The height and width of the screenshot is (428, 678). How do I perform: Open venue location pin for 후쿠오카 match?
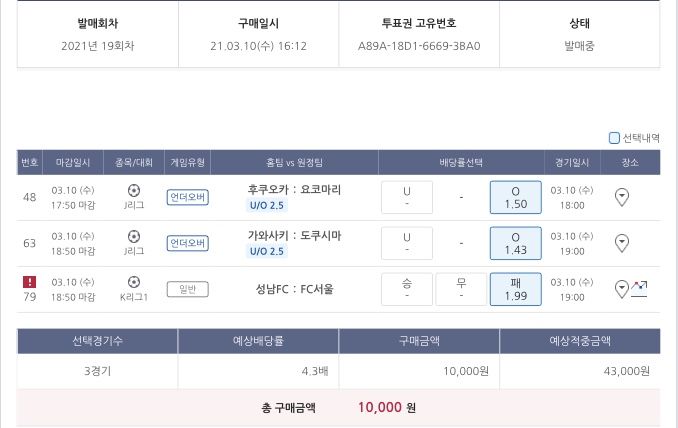click(x=622, y=197)
